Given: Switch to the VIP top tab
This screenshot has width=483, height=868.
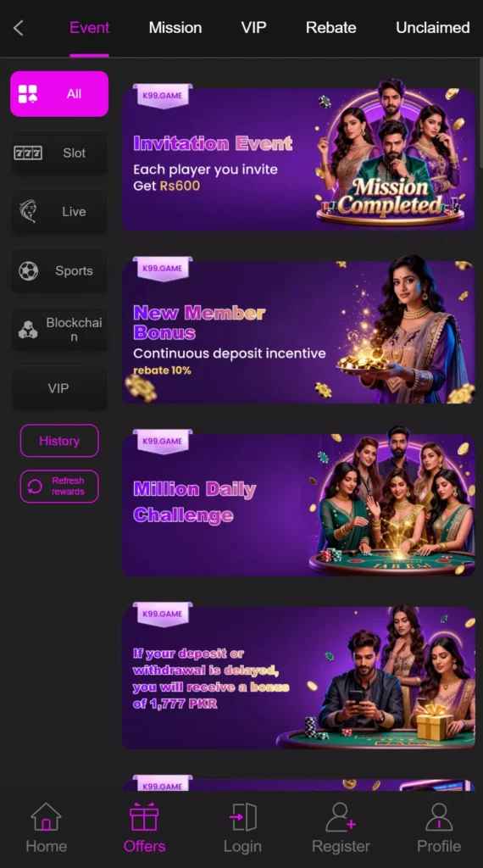Looking at the screenshot, I should (x=253, y=28).
